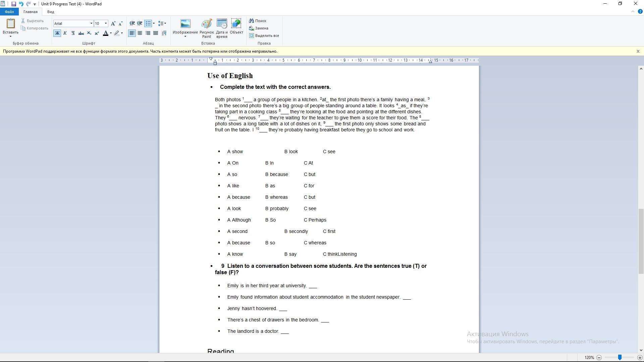The width and height of the screenshot is (644, 362).
Task: Click the Undo arrow in title bar
Action: pos(21,4)
